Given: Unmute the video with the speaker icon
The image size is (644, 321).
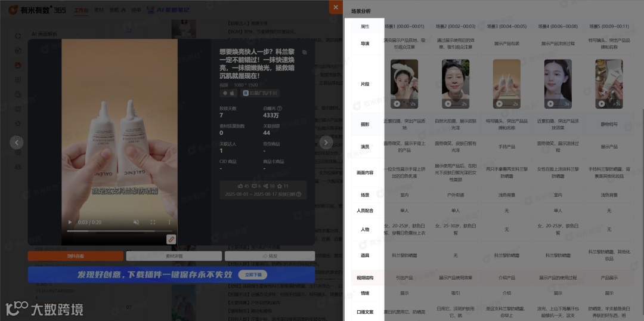Looking at the screenshot, I should tap(137, 223).
